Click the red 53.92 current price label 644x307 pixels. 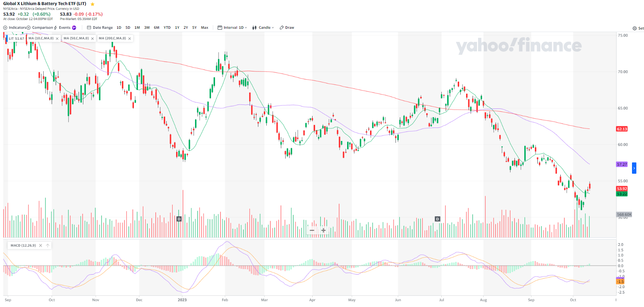tap(622, 189)
